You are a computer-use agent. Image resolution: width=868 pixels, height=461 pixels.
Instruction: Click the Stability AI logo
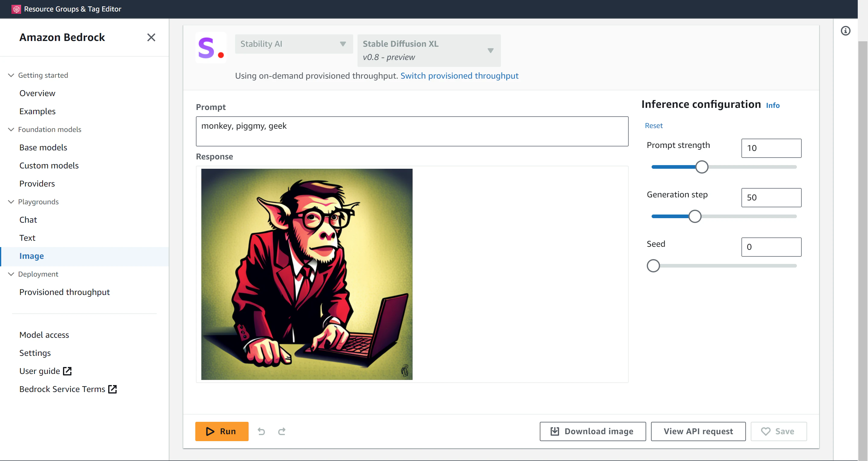(x=211, y=48)
